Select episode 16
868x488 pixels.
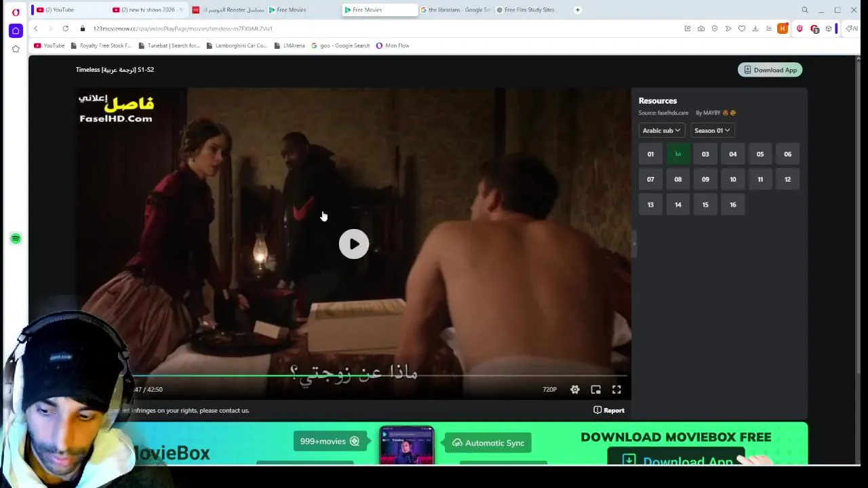[x=733, y=205]
